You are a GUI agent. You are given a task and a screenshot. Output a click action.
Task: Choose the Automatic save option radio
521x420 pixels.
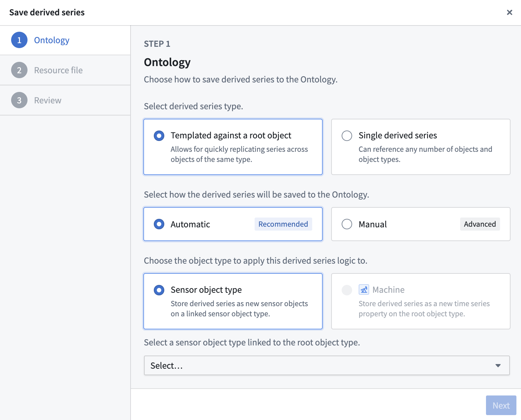[159, 224]
